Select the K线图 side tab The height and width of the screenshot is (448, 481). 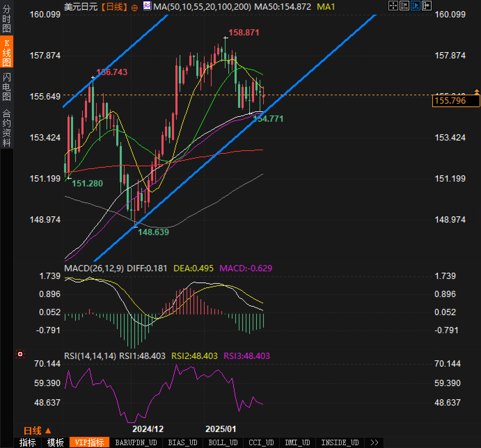(7, 52)
